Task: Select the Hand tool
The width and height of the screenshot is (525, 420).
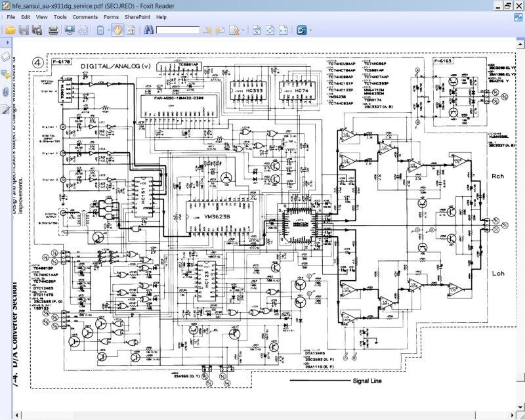Action: click(x=117, y=30)
